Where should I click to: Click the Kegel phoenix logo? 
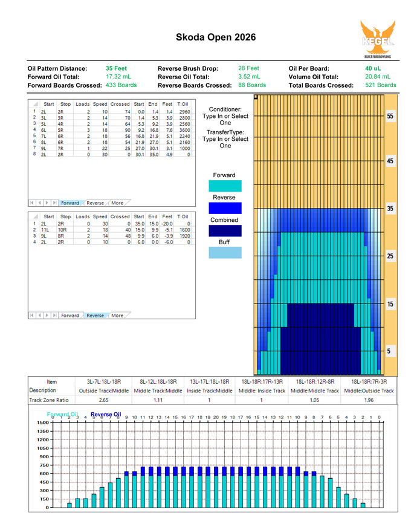tap(377, 37)
